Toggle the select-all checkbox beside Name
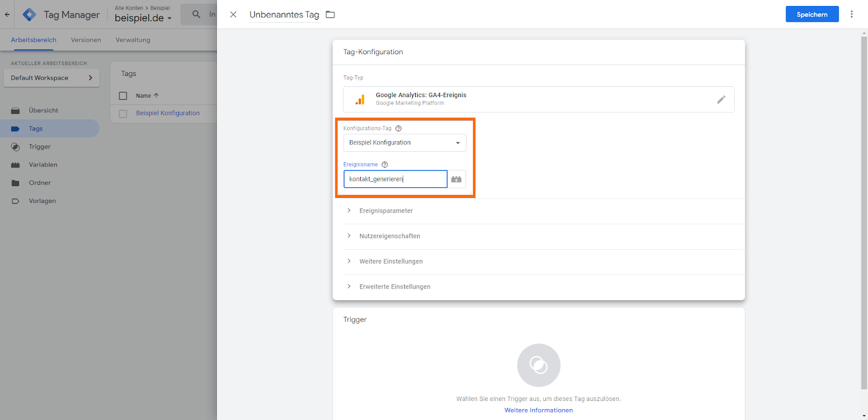Image resolution: width=868 pixels, height=420 pixels. point(123,96)
